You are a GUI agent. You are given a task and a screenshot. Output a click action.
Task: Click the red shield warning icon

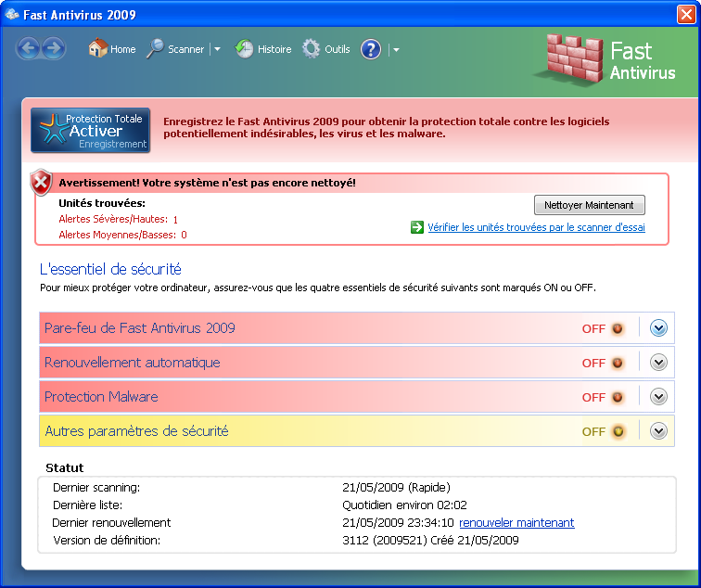[x=41, y=183]
